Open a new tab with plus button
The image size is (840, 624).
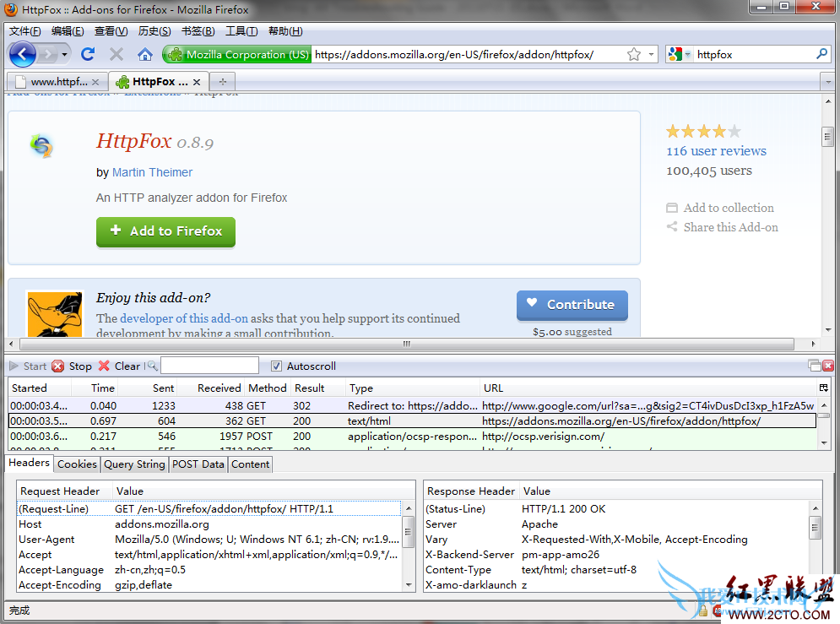tap(223, 82)
